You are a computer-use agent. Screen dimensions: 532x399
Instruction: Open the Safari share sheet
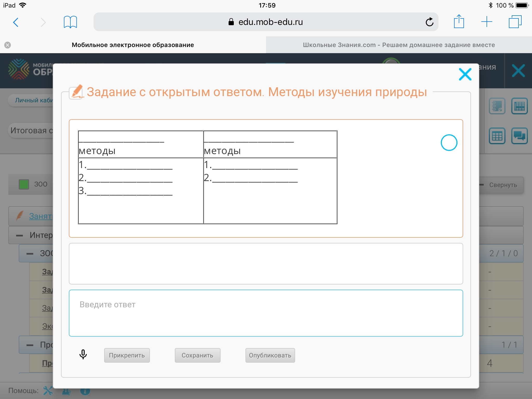click(459, 22)
